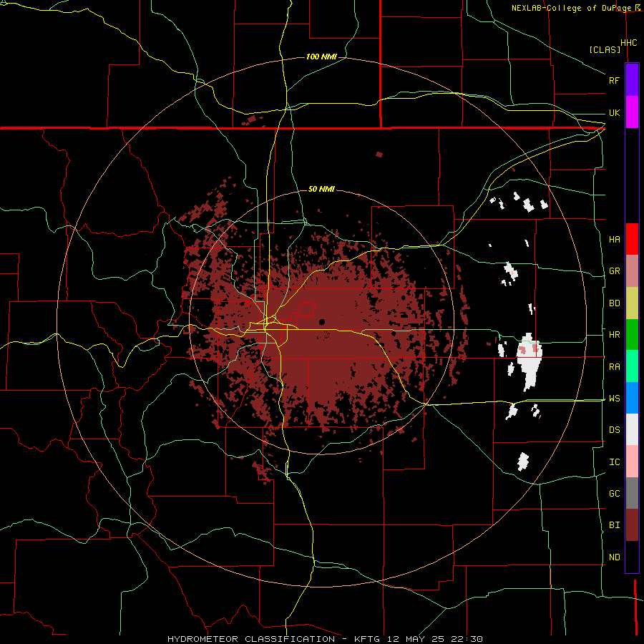Click the KFTG radar site identifier

(x=368, y=639)
